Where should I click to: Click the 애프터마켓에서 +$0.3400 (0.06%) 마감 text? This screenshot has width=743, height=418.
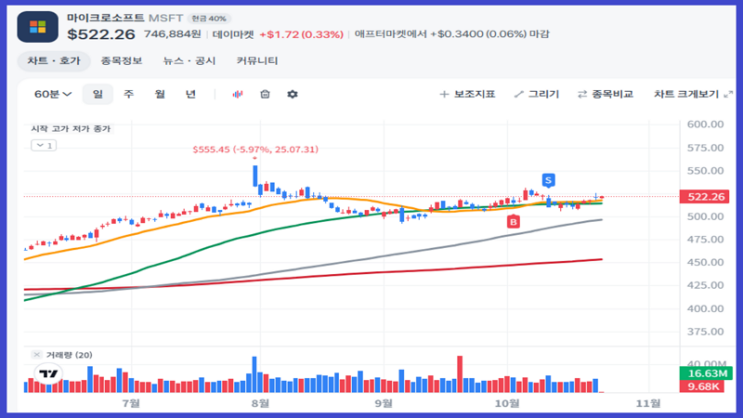(x=452, y=34)
